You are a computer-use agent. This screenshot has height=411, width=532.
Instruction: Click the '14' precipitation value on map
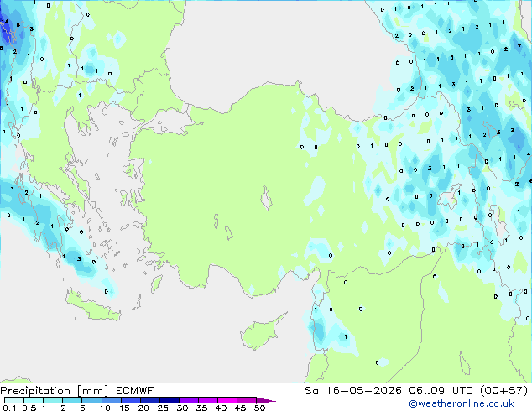tap(5, 21)
